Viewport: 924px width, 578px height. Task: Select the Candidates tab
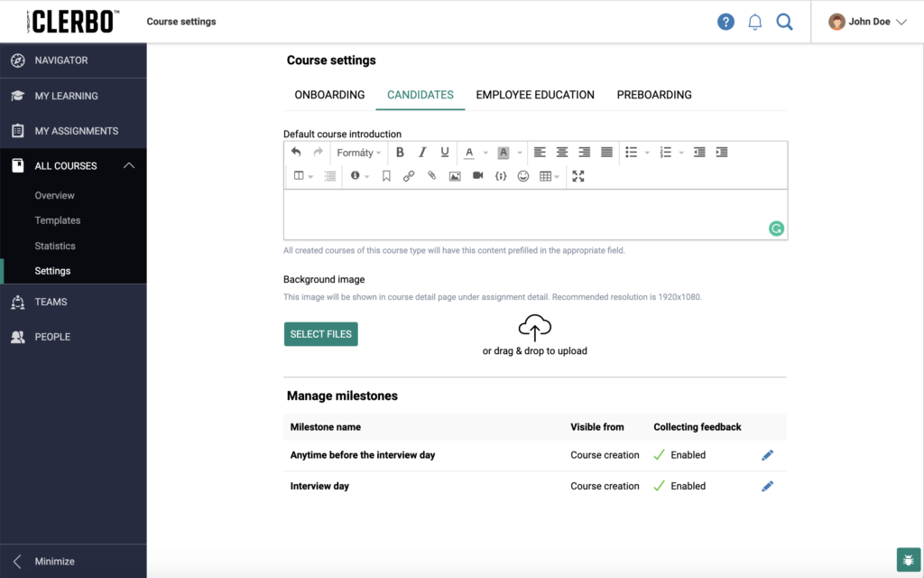[x=420, y=95]
